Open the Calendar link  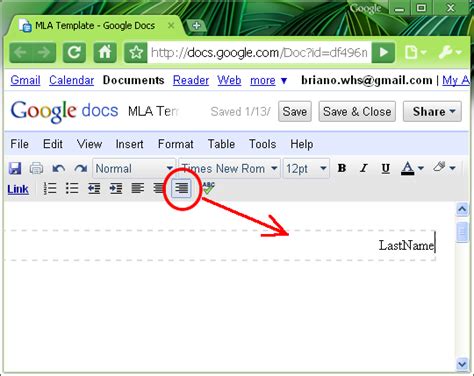click(72, 80)
